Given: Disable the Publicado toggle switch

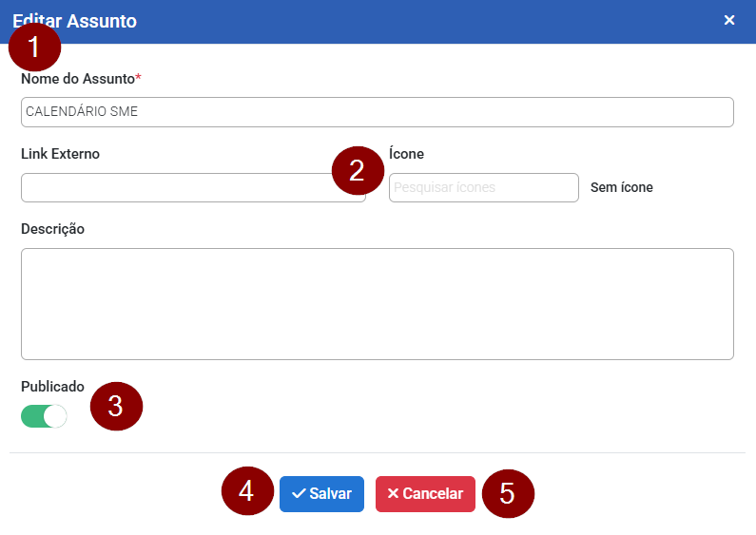Looking at the screenshot, I should (44, 416).
